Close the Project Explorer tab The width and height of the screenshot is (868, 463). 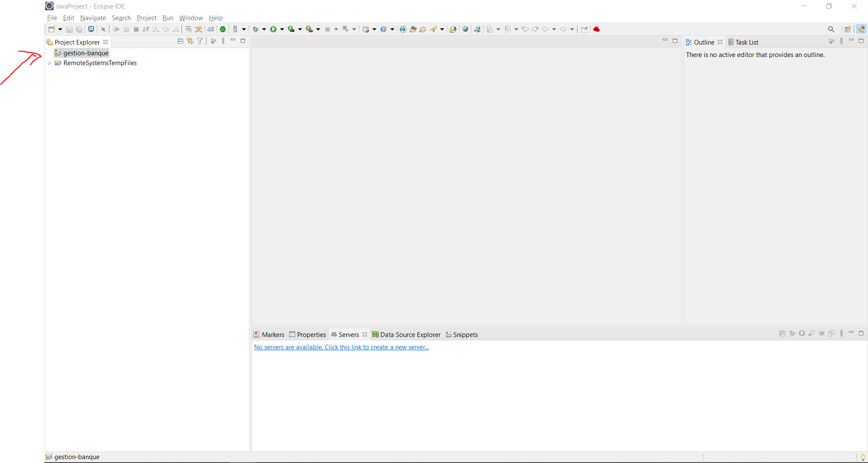pos(106,42)
